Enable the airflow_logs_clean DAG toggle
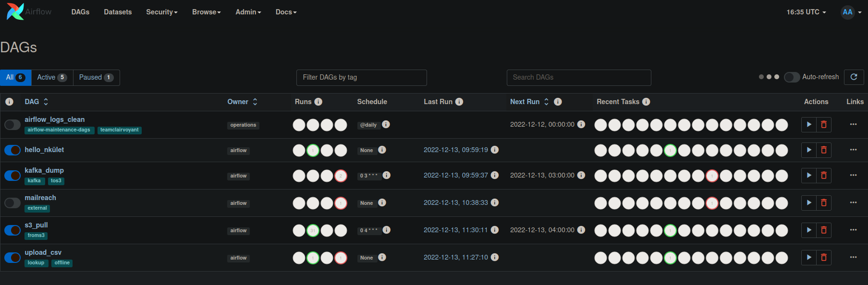 tap(12, 125)
